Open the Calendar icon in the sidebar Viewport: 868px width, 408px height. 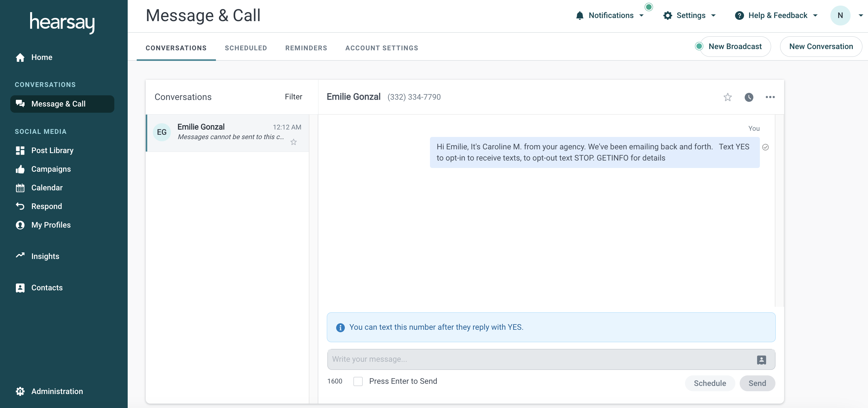pyautogui.click(x=20, y=188)
